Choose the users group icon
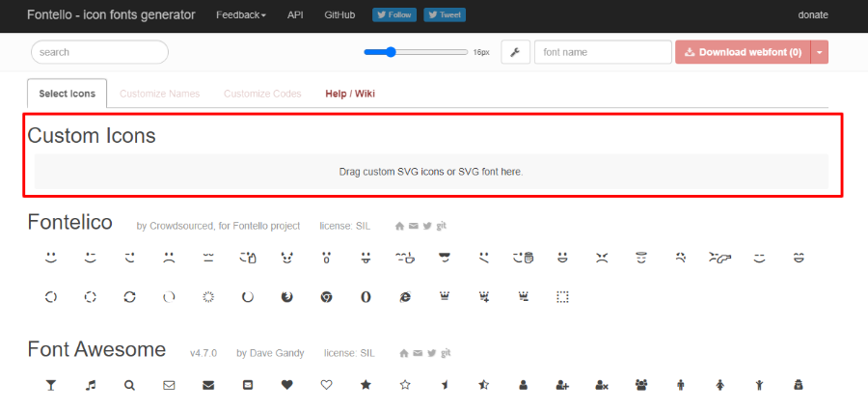868x410 pixels. pos(641,385)
